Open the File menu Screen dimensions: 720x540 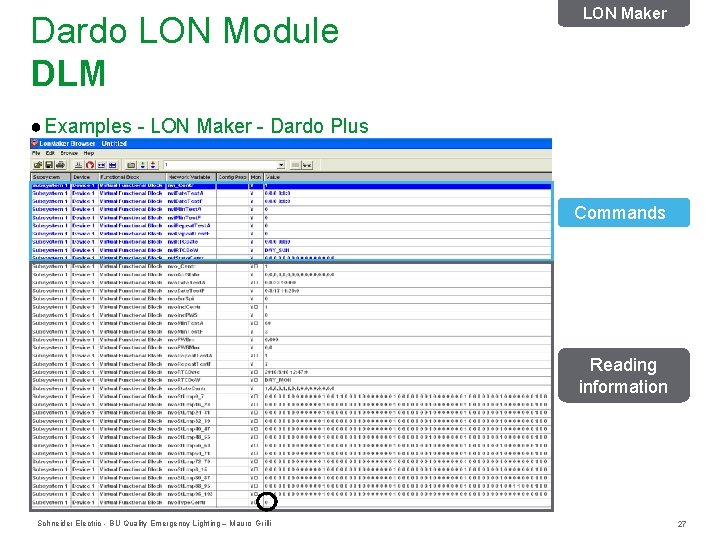pyautogui.click(x=36, y=153)
